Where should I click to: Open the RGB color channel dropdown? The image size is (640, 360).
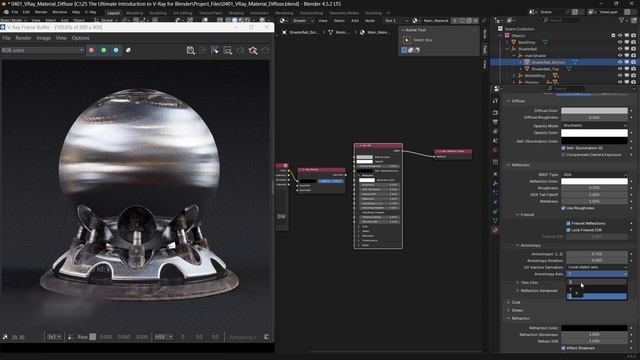coord(42,50)
